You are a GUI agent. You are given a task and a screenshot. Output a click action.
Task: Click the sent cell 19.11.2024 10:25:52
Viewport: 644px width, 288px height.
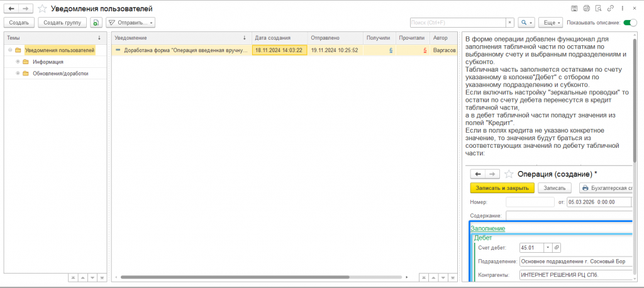tap(336, 50)
